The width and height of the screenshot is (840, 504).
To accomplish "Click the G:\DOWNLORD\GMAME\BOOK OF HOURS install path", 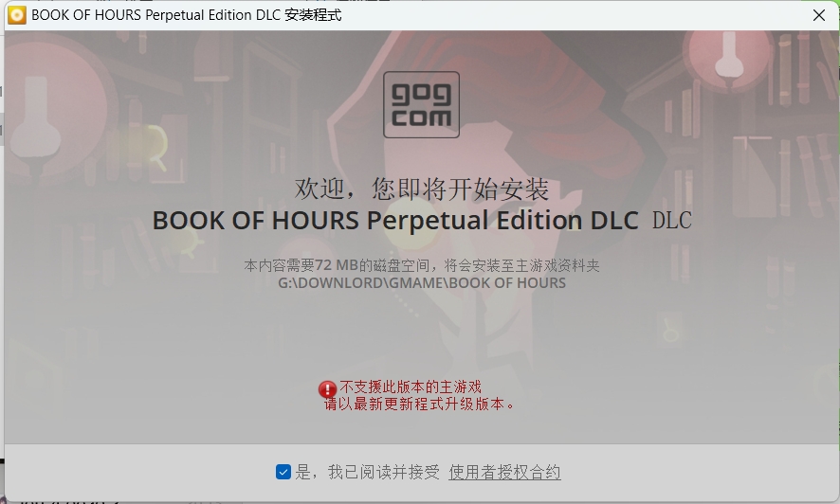I will pyautogui.click(x=422, y=283).
